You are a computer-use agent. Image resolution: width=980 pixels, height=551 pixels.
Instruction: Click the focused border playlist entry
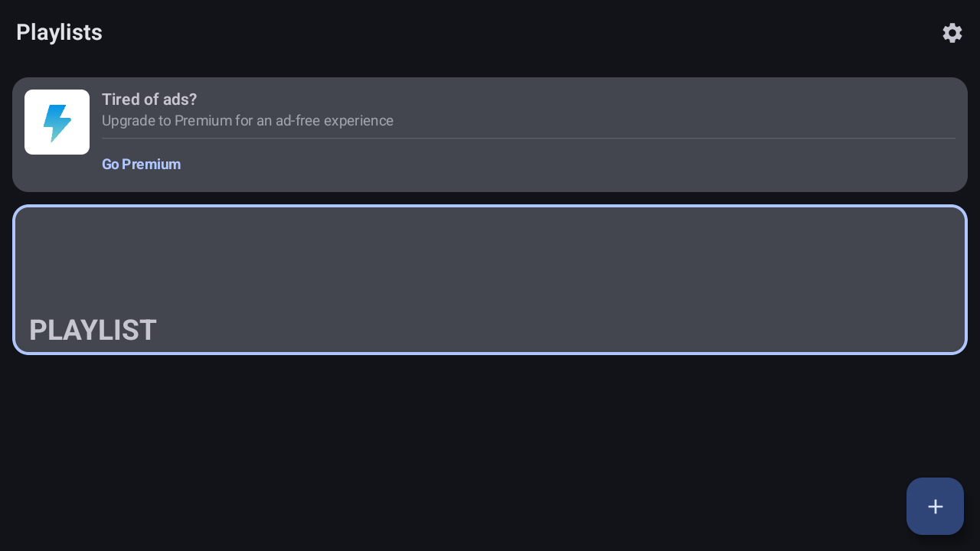click(490, 279)
